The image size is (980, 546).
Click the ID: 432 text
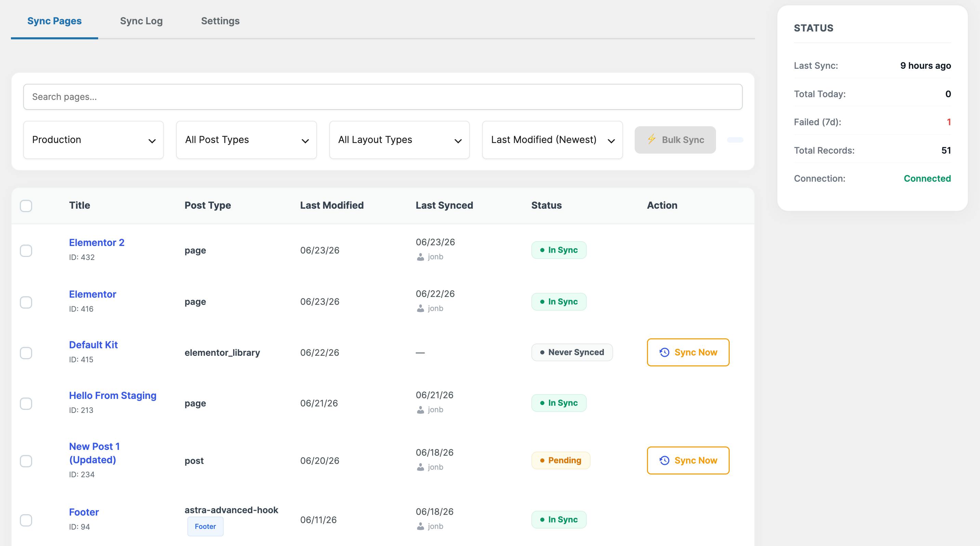82,257
